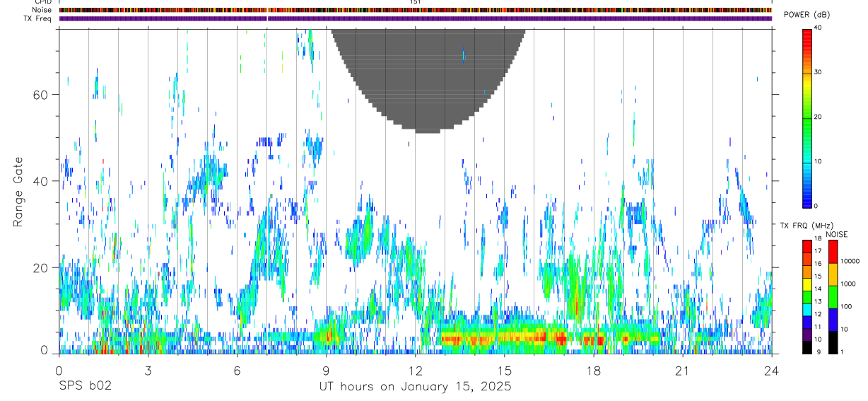Screen dimensions: 868x401
Task: Click the TX FRQ legend label 13
Action: click(819, 301)
